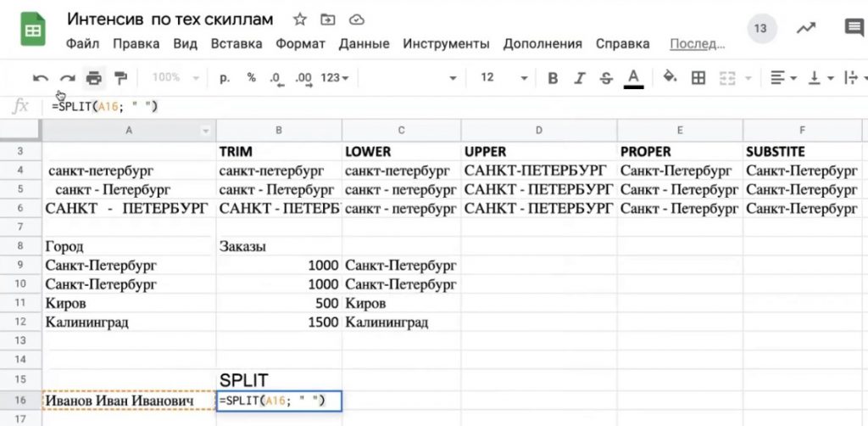Open the comments history icon
Screen dimensions: 868x426
pyautogui.click(x=854, y=28)
